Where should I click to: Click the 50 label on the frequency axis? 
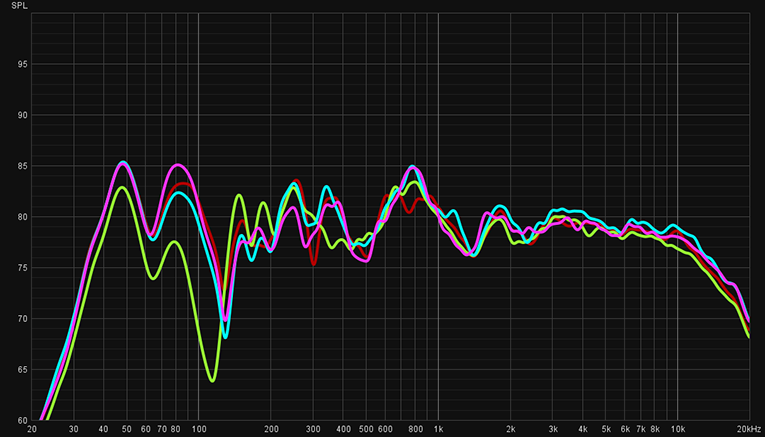pos(127,429)
